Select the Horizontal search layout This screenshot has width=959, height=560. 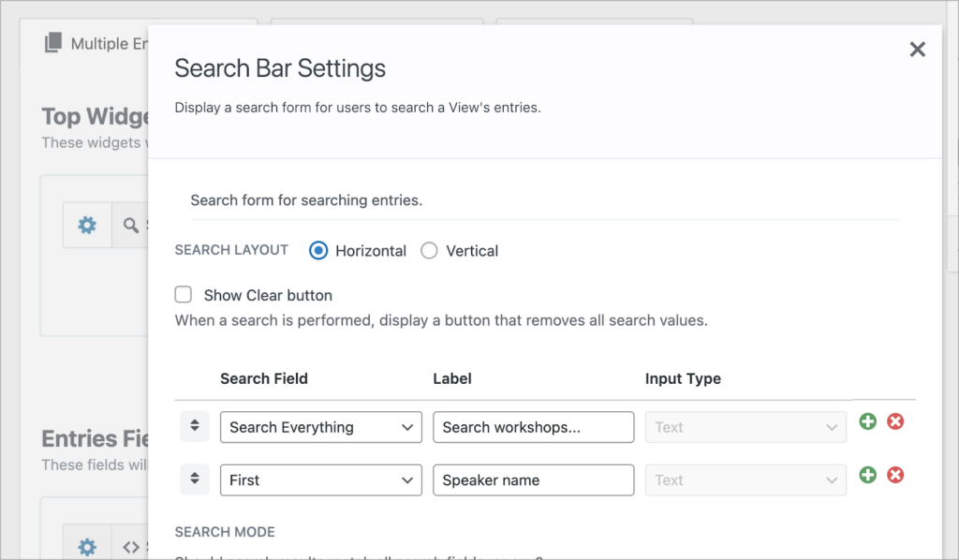coord(318,250)
